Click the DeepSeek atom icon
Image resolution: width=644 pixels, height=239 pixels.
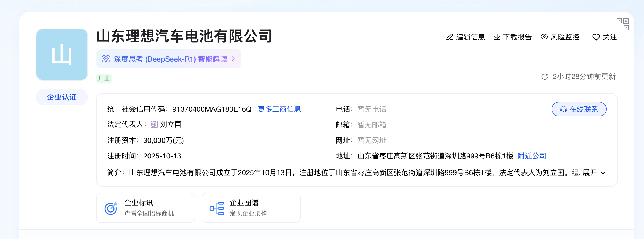[x=106, y=59]
